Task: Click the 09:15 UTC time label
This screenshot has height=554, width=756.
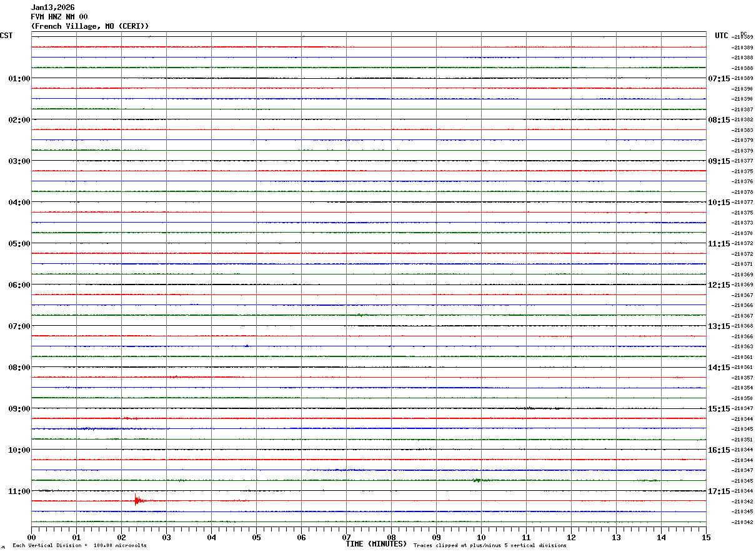Action: click(719, 161)
